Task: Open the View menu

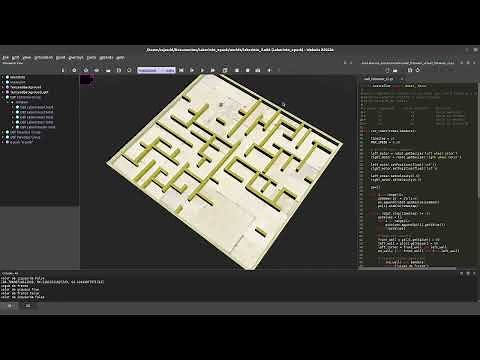Action: (x=27, y=57)
